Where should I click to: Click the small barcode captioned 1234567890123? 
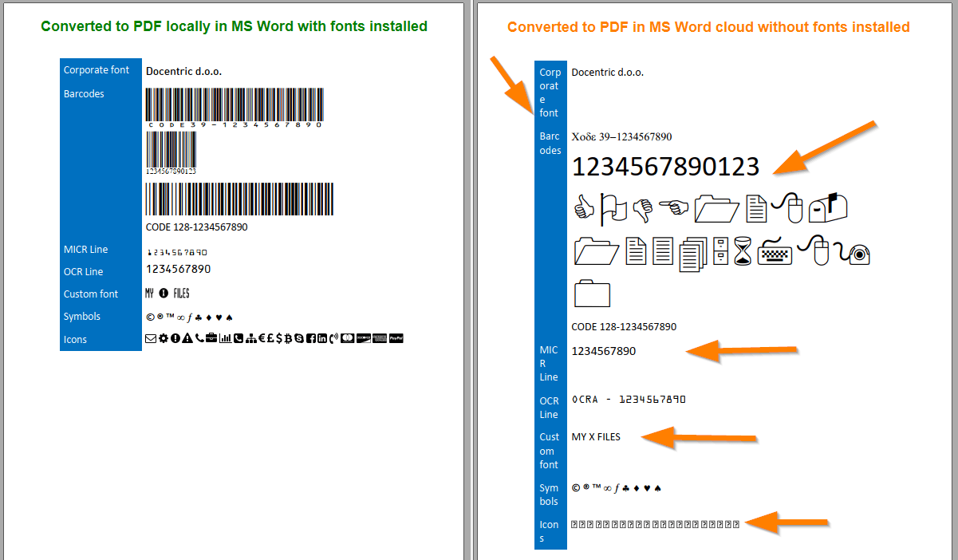tap(171, 153)
